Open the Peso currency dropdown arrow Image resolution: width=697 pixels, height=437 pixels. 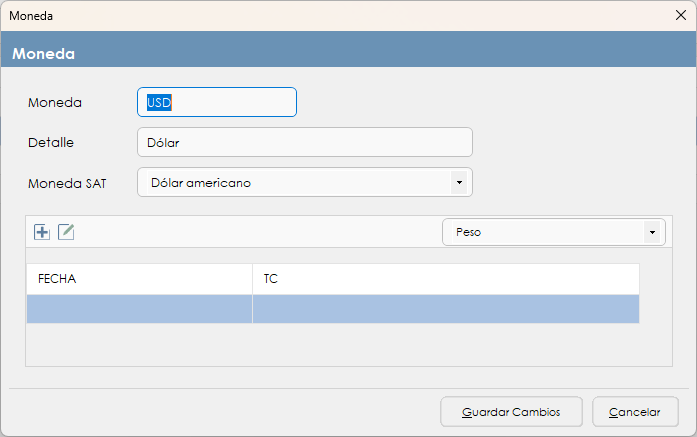(652, 232)
